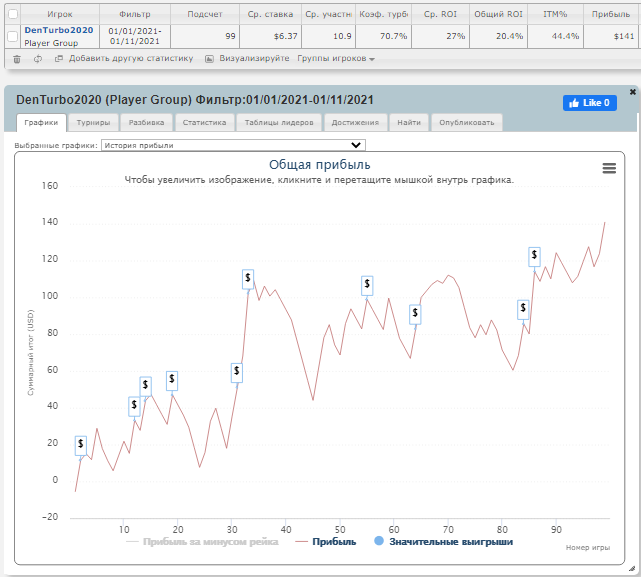Viewport: 641px width, 577px height.
Task: Click the trash delete icon below the table
Action: (x=16, y=59)
